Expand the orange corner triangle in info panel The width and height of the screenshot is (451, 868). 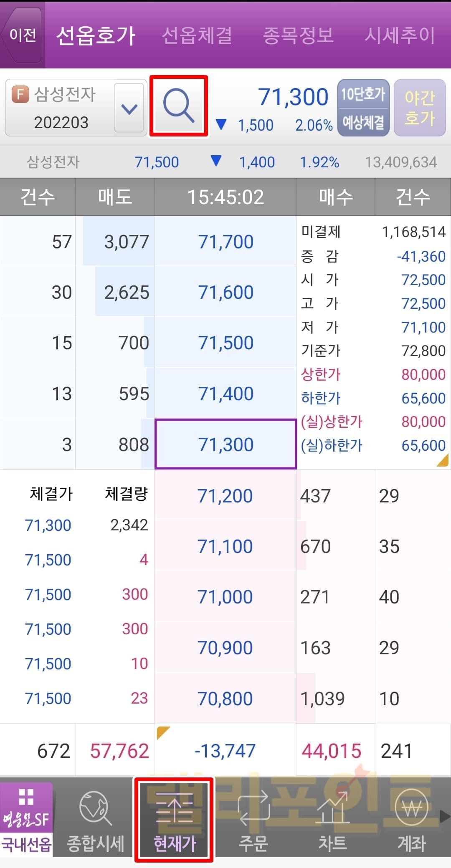pos(443,460)
